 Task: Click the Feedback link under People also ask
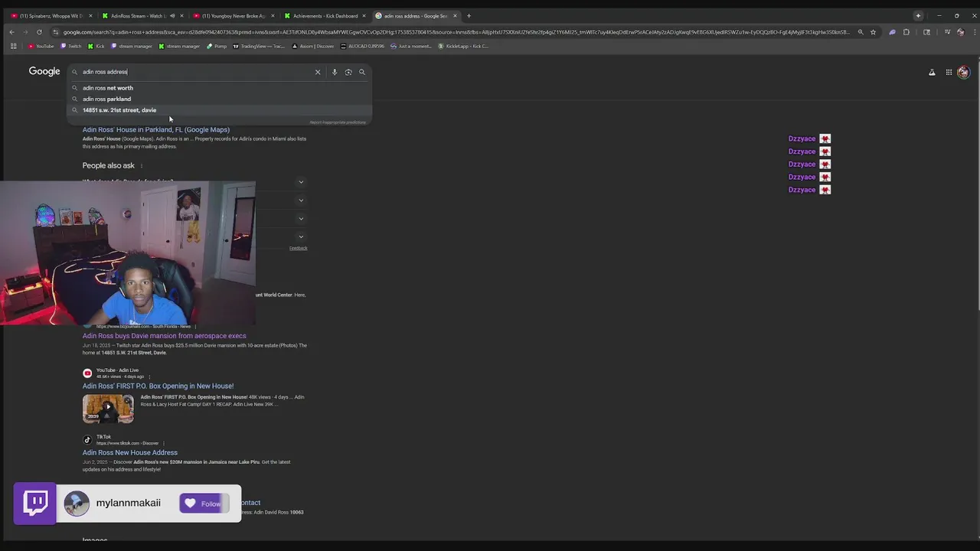299,248
